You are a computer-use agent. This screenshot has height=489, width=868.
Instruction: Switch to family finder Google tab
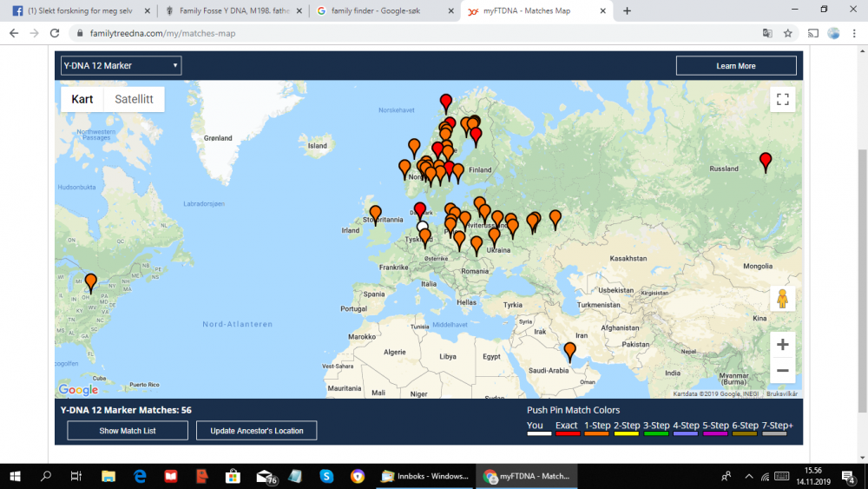(385, 10)
